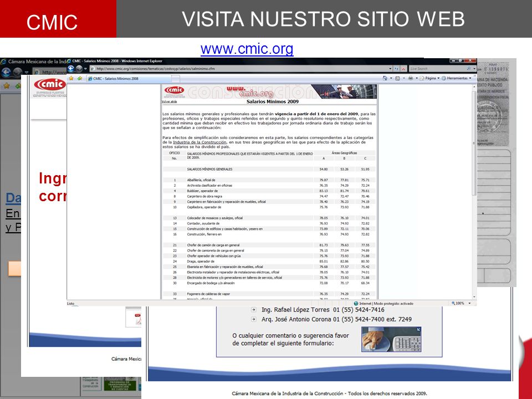The image size is (532, 399).
Task: Click the 'Chofer de camión de carga en general' row
Action: 269,245
